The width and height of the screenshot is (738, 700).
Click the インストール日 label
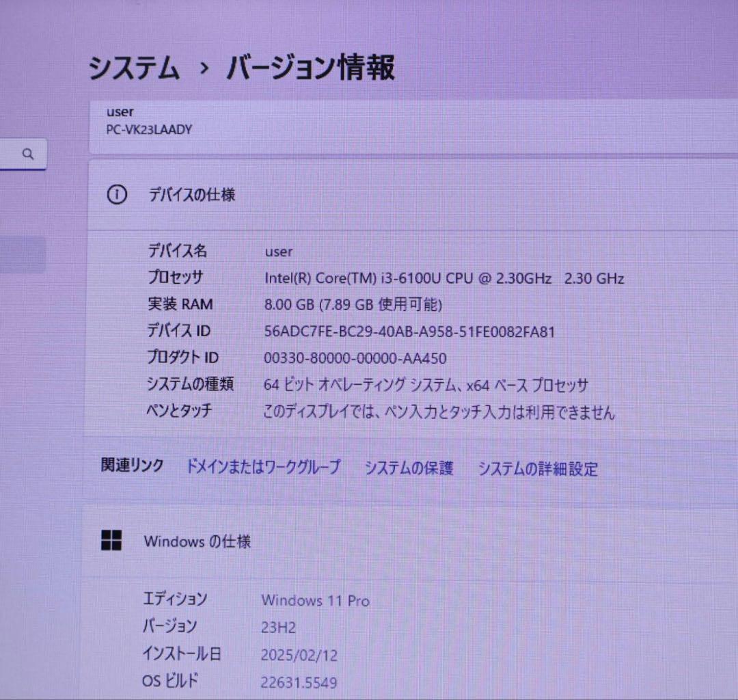point(182,653)
